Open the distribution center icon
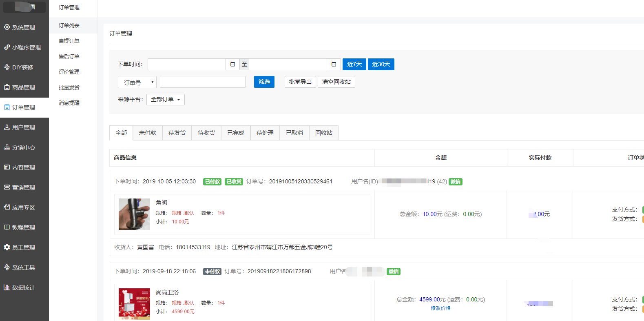The height and width of the screenshot is (321, 644). [x=7, y=147]
